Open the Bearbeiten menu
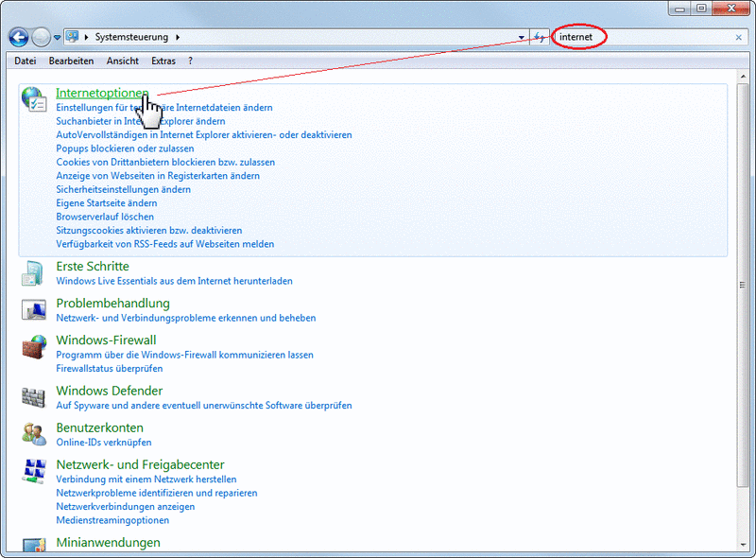The height and width of the screenshot is (558, 756). click(x=71, y=61)
